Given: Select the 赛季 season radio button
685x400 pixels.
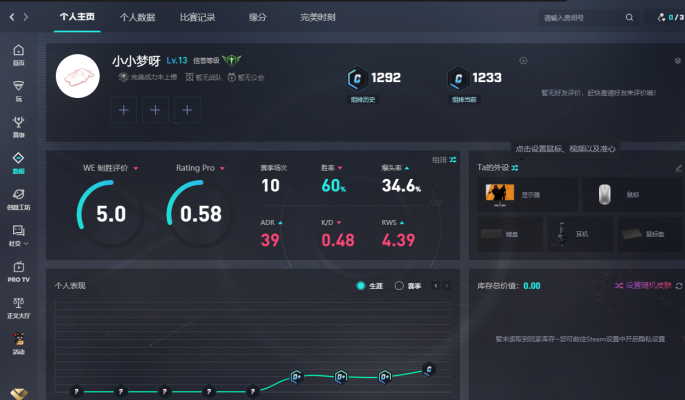Looking at the screenshot, I should pyautogui.click(x=399, y=286).
